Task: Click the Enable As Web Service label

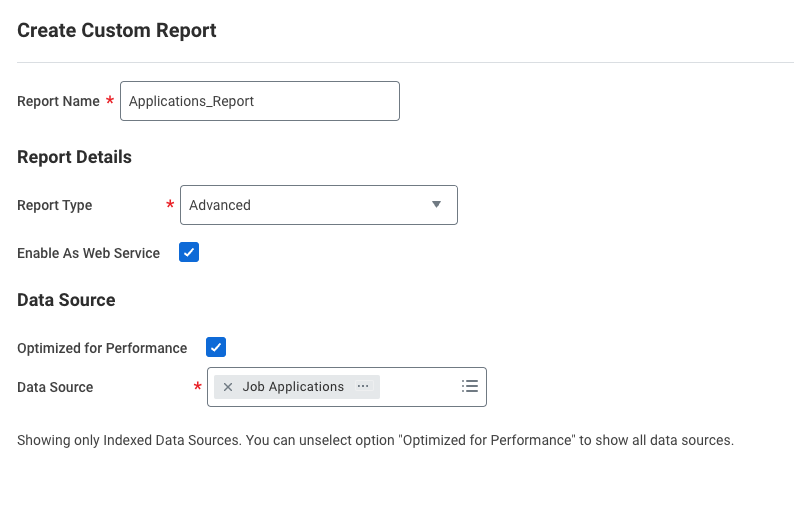Action: point(88,253)
